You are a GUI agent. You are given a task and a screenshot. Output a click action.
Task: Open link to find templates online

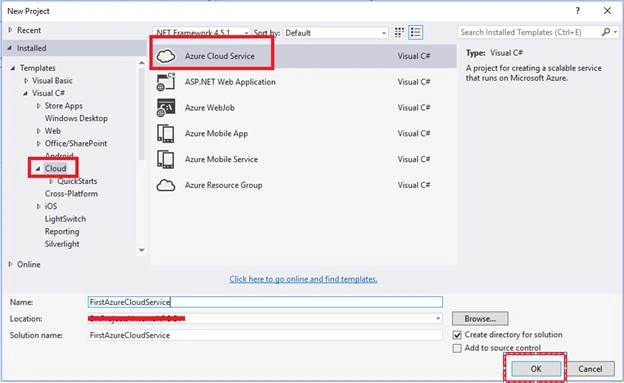click(x=303, y=279)
